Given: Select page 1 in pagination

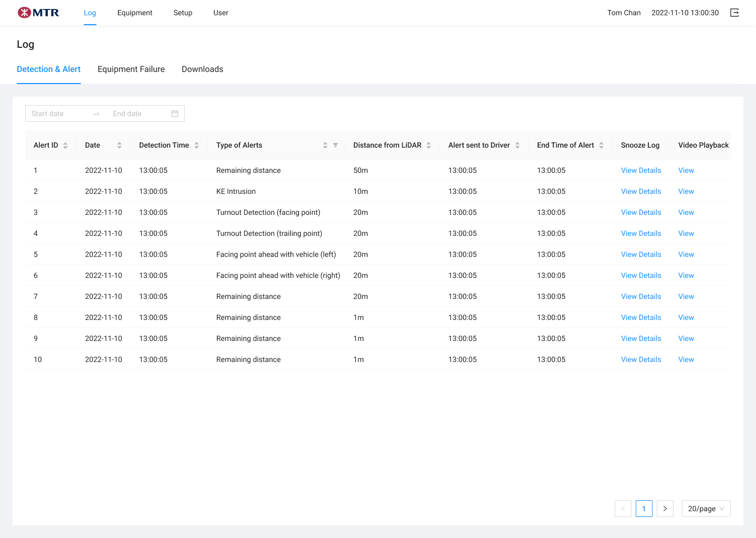Looking at the screenshot, I should click(644, 509).
